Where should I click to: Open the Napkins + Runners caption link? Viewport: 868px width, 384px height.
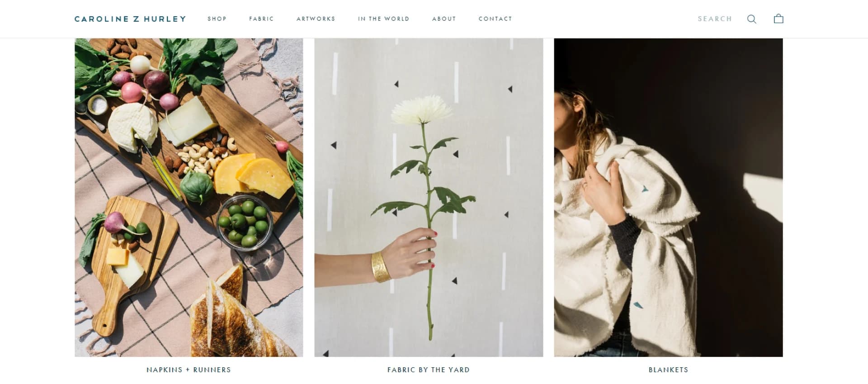click(x=189, y=370)
